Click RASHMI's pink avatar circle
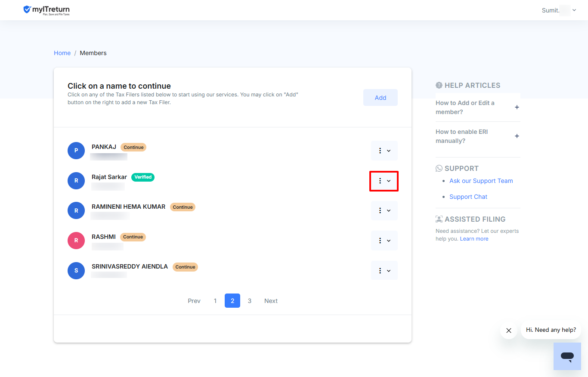588x377 pixels. [76, 241]
